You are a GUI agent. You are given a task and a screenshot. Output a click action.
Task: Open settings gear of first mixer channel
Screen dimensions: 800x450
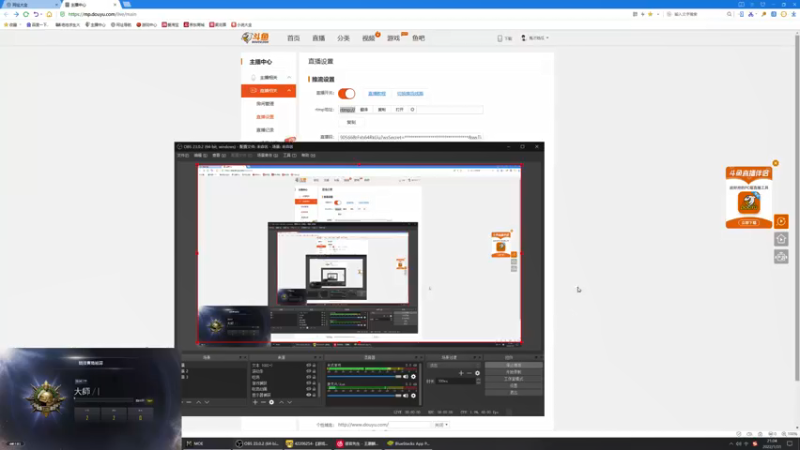[413, 377]
